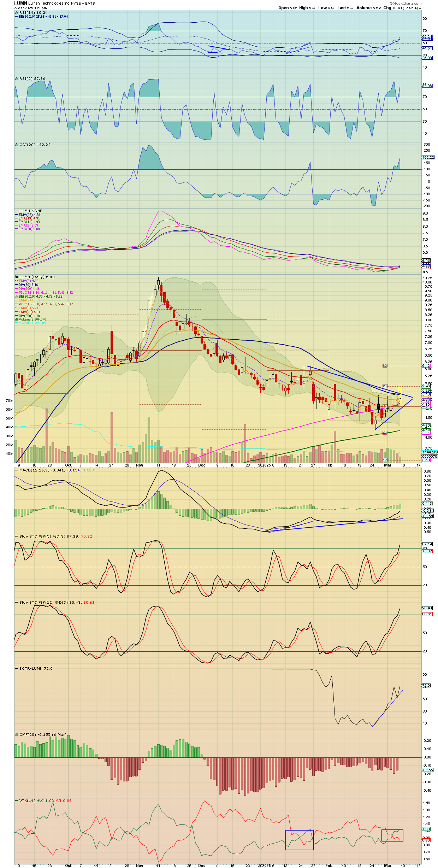Click the candlestick icon beside LUMN (Daily)

pyautogui.click(x=17, y=277)
